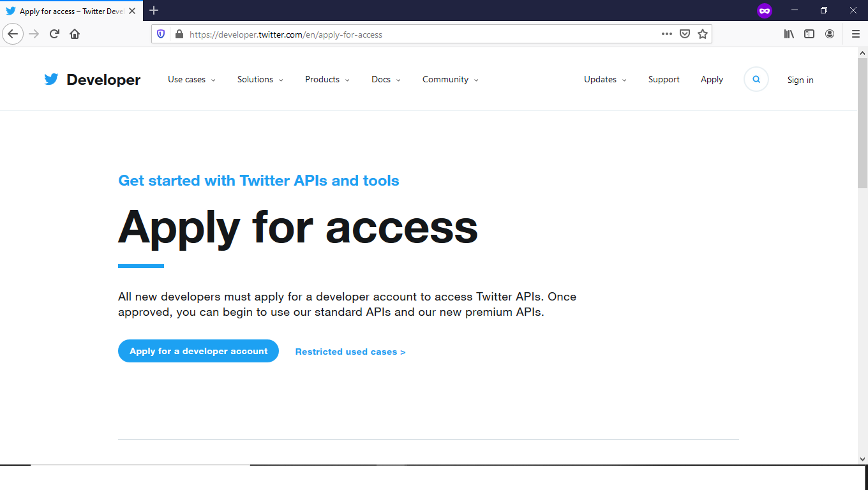This screenshot has width=868, height=490.
Task: Click the Developer home title
Action: (103, 80)
